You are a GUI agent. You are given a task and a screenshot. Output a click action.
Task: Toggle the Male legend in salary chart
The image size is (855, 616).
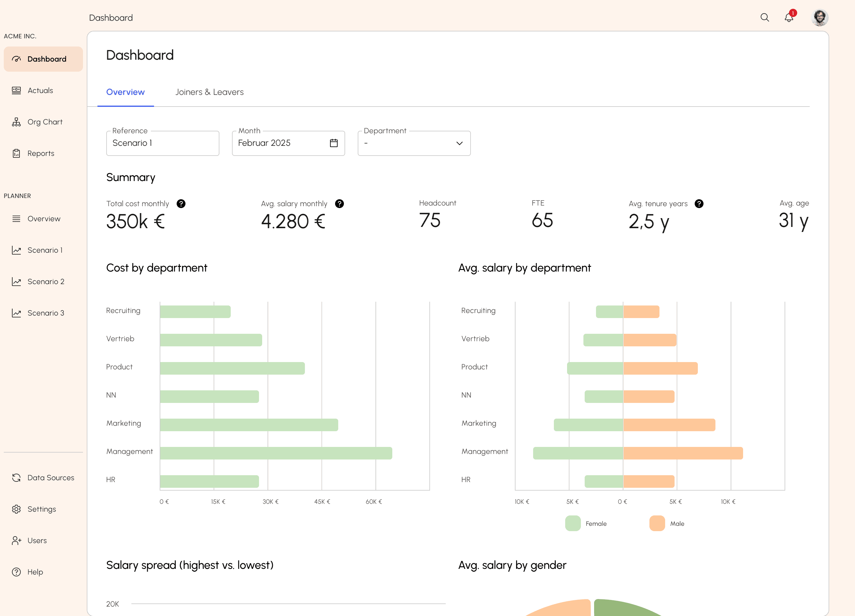(x=677, y=523)
